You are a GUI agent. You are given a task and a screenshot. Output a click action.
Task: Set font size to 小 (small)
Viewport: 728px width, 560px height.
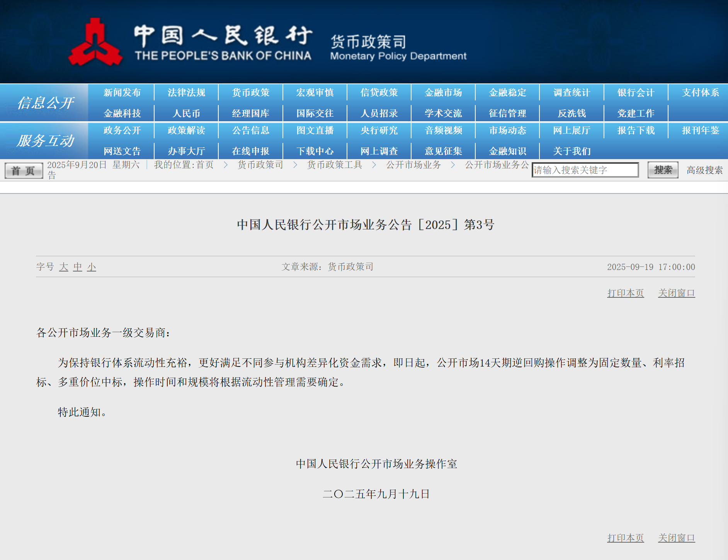(92, 267)
